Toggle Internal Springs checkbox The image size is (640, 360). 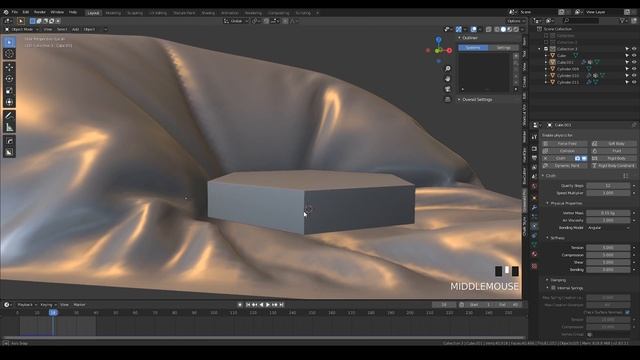click(553, 288)
